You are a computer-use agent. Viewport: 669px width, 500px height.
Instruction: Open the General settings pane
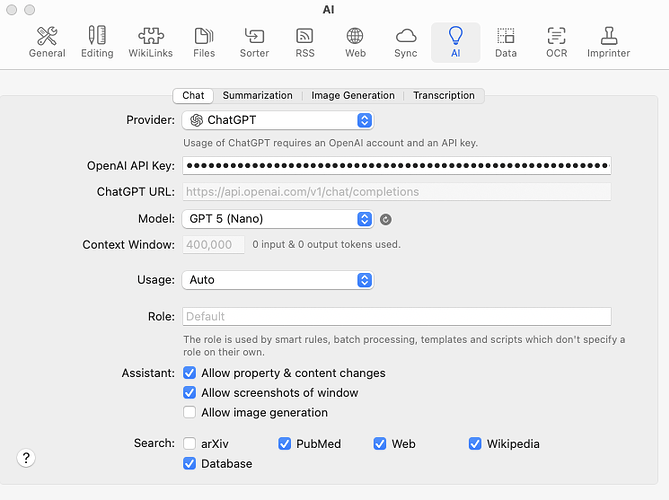click(x=47, y=43)
